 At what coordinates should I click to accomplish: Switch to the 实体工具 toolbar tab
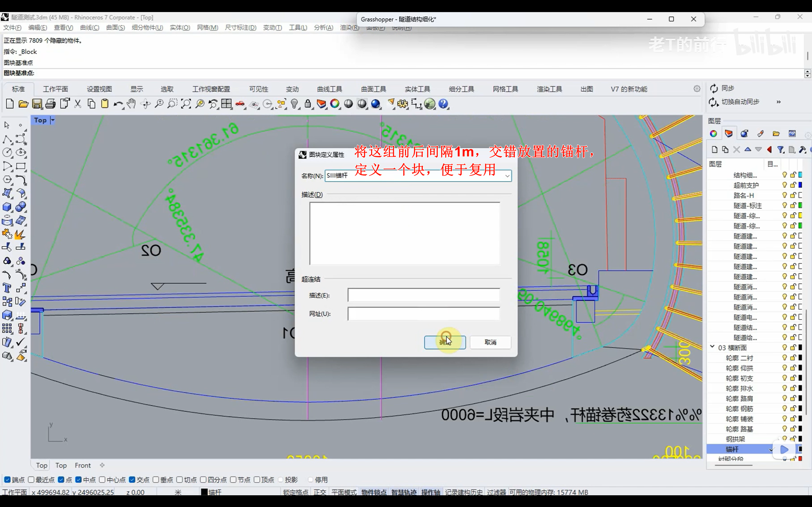(417, 89)
